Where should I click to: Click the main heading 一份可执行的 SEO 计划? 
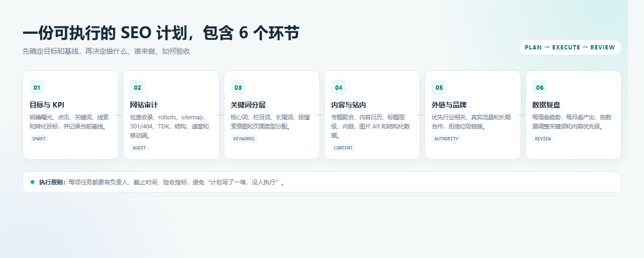click(x=160, y=33)
